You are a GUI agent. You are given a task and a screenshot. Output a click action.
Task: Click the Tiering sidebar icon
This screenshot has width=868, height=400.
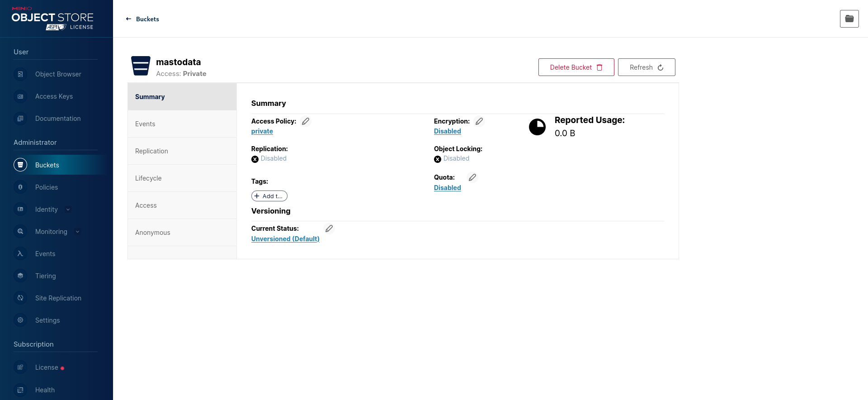point(20,276)
